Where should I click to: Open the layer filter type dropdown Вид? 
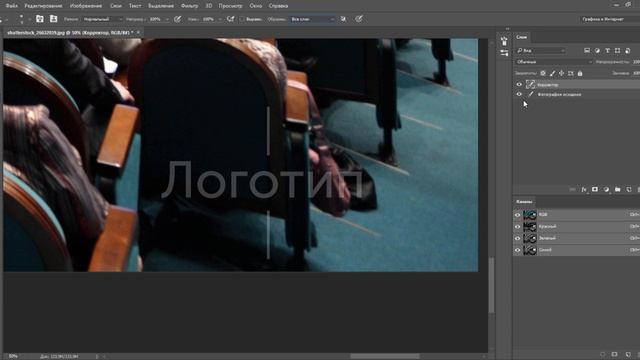pos(540,51)
